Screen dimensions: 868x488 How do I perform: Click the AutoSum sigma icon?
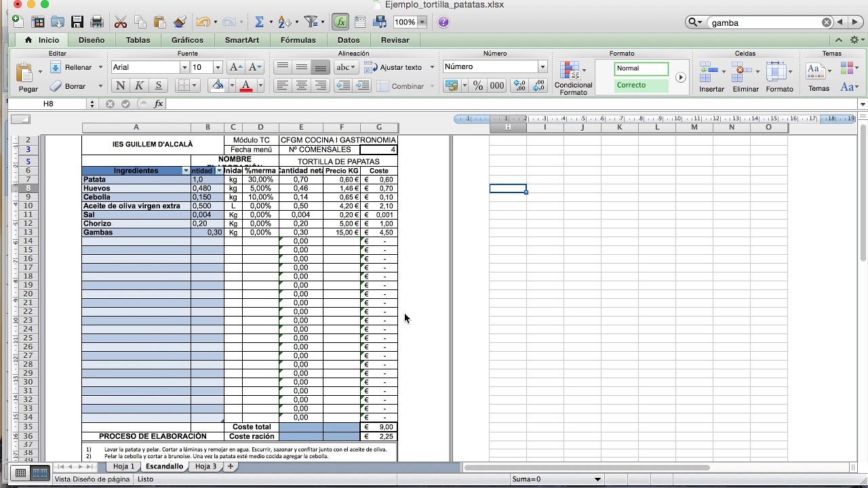click(x=259, y=22)
